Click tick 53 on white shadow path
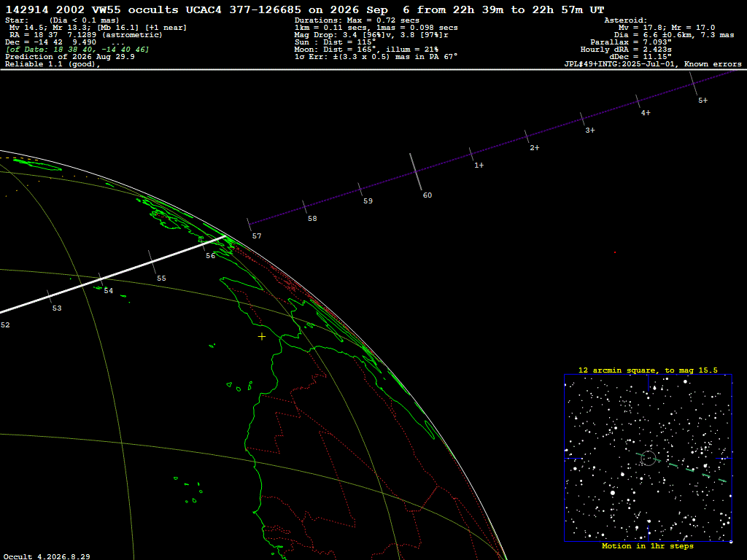 click(49, 296)
